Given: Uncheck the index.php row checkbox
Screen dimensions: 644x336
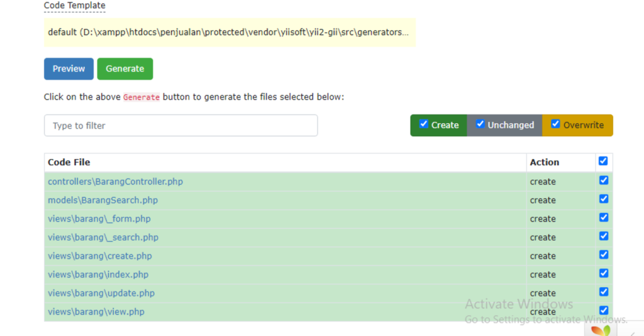Looking at the screenshot, I should coord(603,273).
